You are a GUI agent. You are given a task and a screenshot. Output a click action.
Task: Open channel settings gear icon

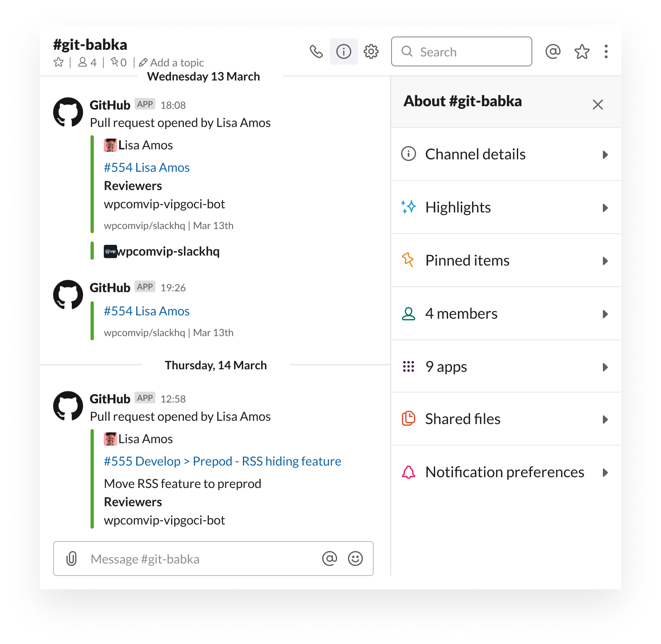coord(371,51)
